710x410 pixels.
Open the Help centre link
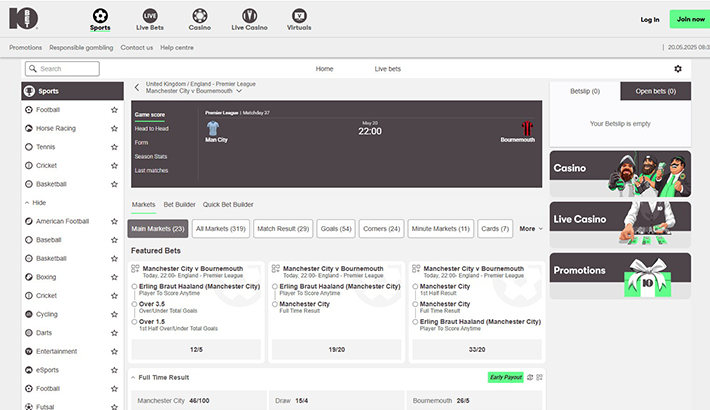tap(177, 48)
